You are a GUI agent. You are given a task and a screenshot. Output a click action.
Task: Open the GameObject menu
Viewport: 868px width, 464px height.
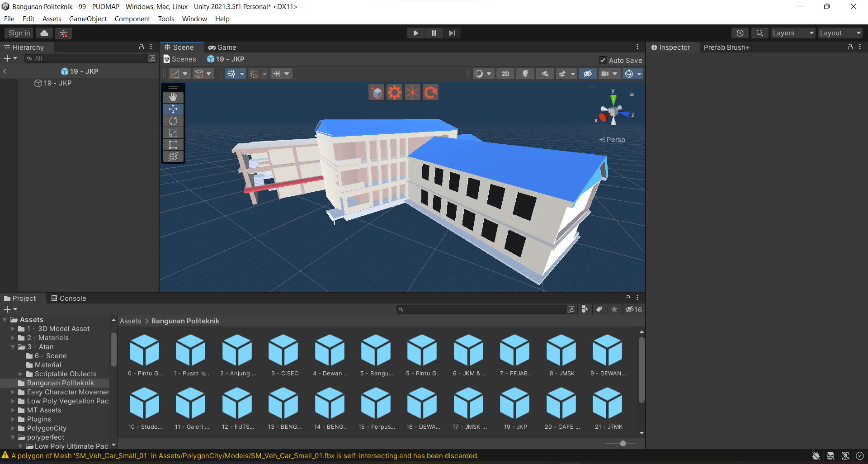click(88, 19)
